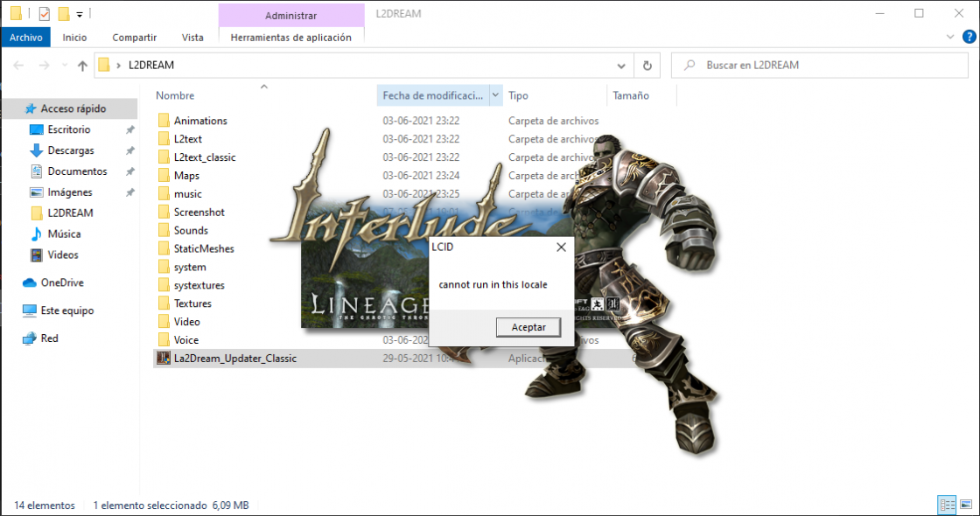Select the Descargas quick access icon
The image size is (980, 516).
[37, 150]
